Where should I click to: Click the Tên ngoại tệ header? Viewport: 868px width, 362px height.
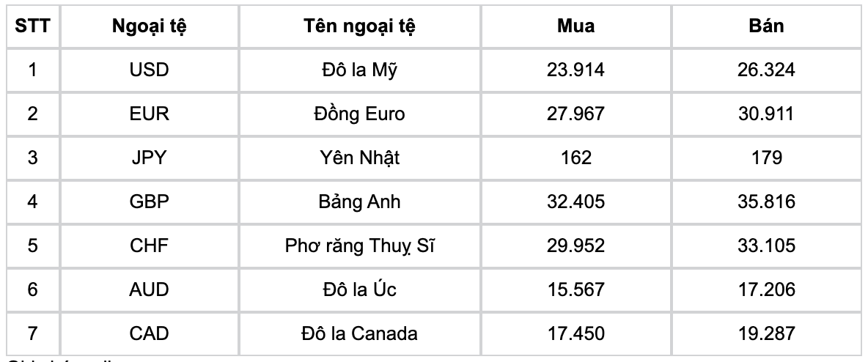click(359, 26)
